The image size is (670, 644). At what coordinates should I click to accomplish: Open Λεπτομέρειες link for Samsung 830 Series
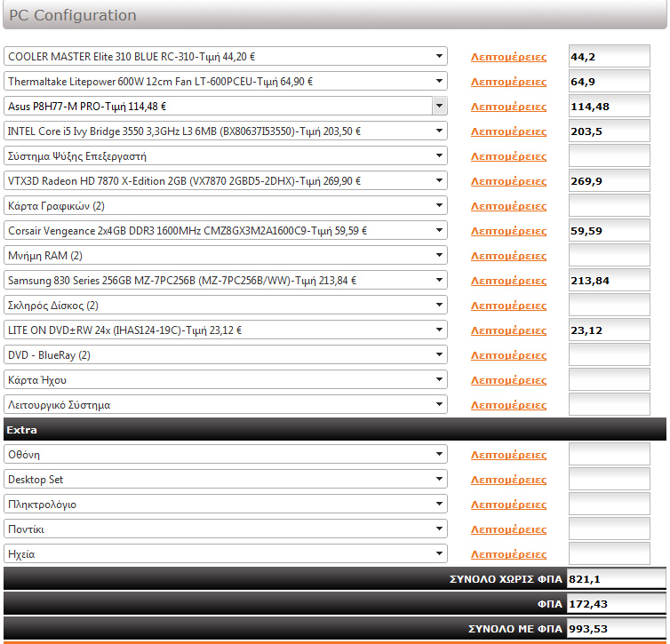click(508, 281)
